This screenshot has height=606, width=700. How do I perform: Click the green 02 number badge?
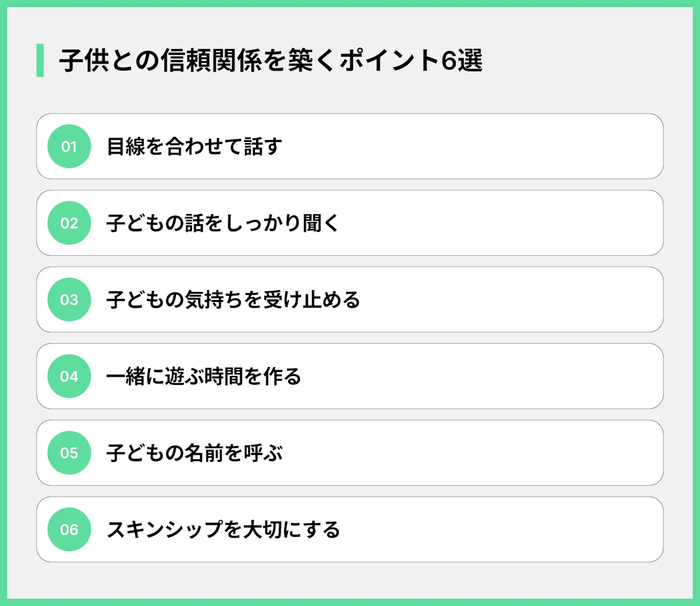click(69, 223)
